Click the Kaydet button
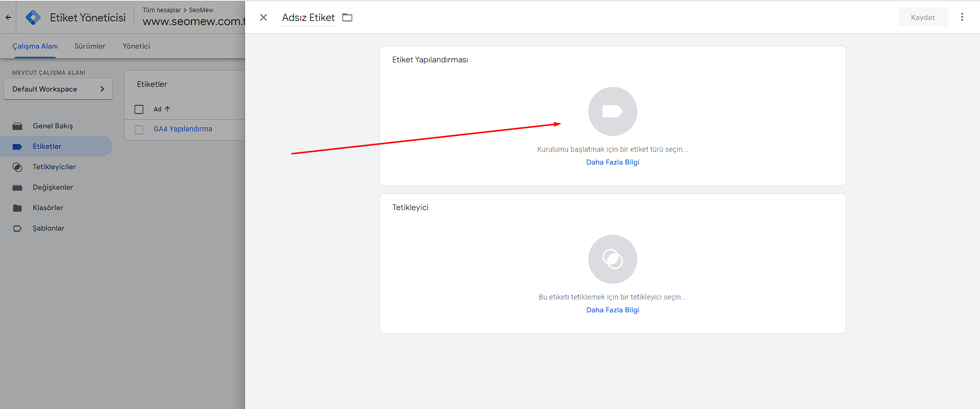The height and width of the screenshot is (409, 980). click(x=922, y=17)
